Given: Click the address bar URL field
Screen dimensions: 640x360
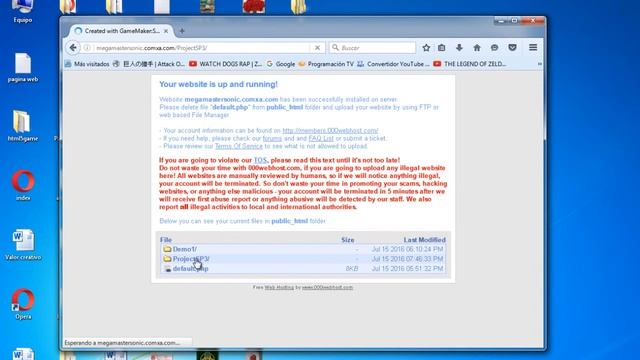Looking at the screenshot, I should click(202, 48).
